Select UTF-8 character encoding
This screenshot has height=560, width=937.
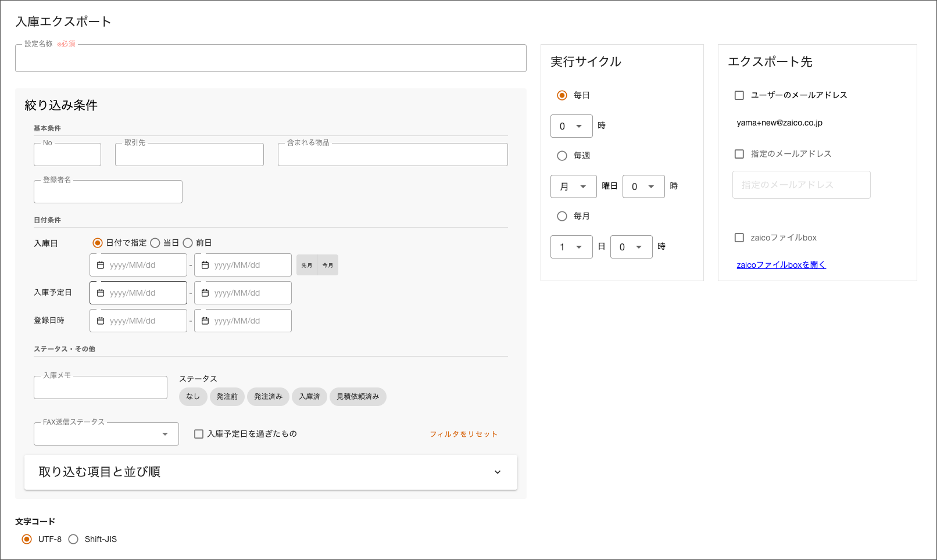(27, 539)
